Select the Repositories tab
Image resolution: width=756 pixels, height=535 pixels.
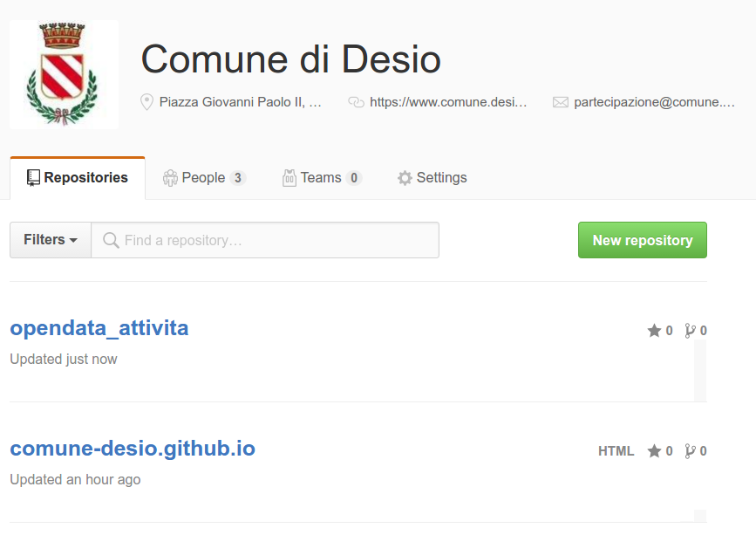coord(78,178)
